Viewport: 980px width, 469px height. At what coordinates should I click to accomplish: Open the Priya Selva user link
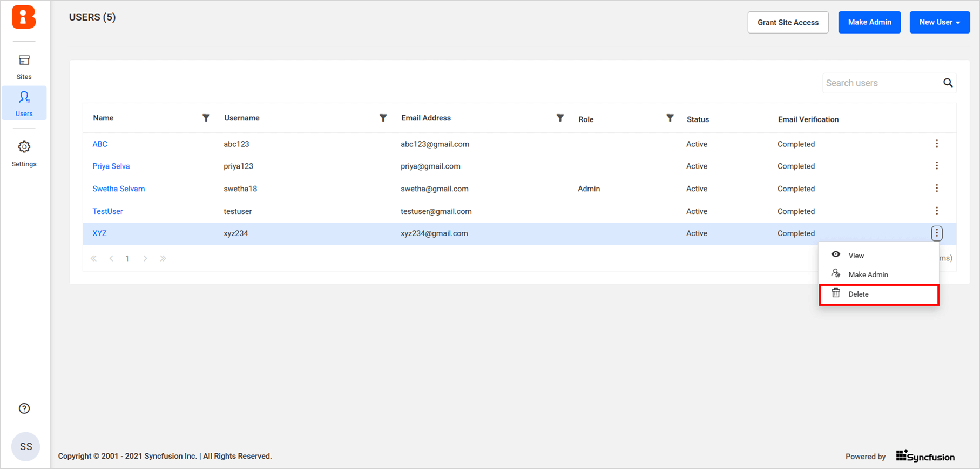point(111,166)
